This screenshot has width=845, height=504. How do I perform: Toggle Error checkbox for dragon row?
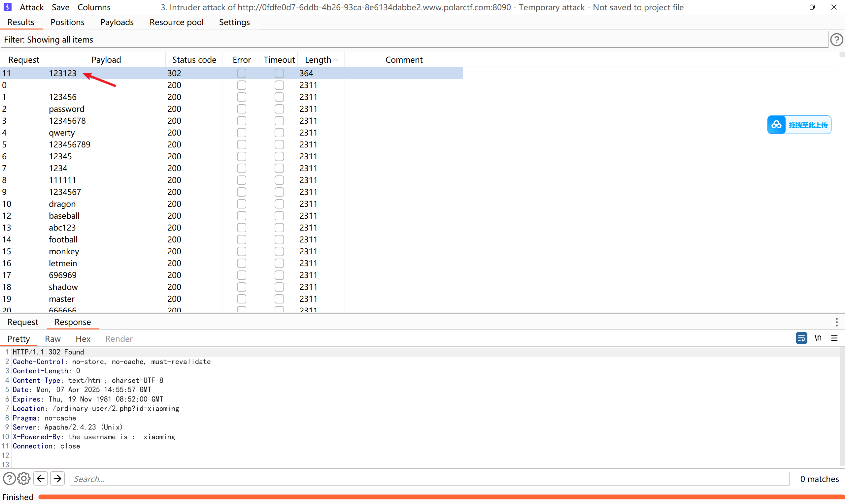point(242,204)
